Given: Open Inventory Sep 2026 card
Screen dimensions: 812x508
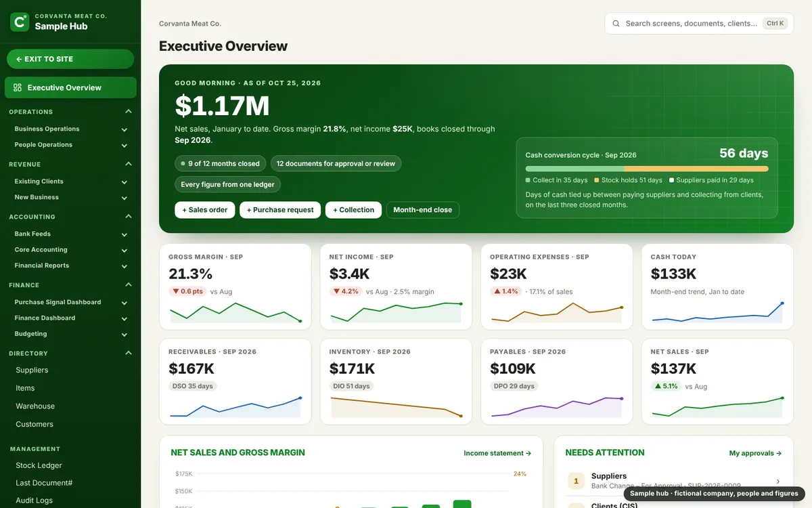Looking at the screenshot, I should click(x=396, y=381).
